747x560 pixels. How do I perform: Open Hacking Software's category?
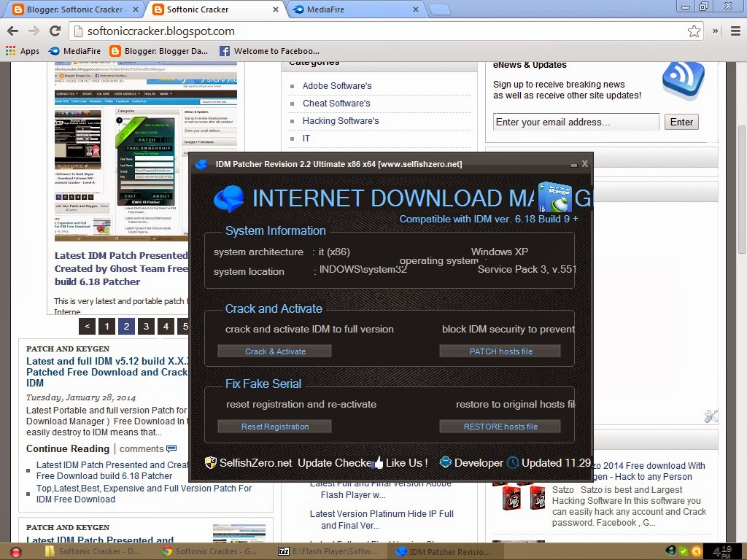pyautogui.click(x=341, y=121)
